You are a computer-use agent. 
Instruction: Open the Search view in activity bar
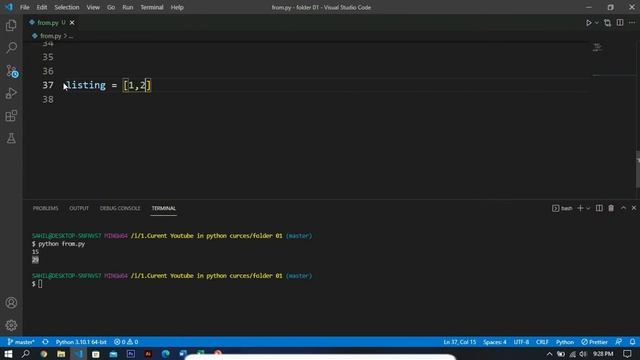click(11, 48)
